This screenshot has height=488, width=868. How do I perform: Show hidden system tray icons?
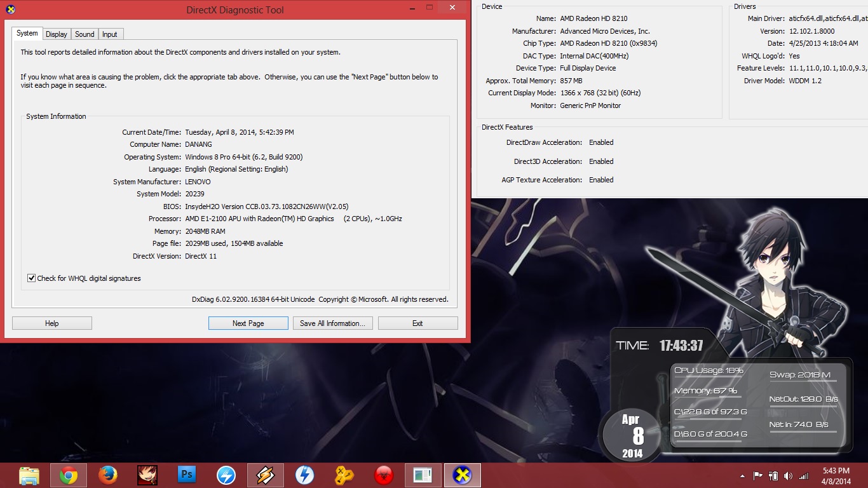coord(742,475)
